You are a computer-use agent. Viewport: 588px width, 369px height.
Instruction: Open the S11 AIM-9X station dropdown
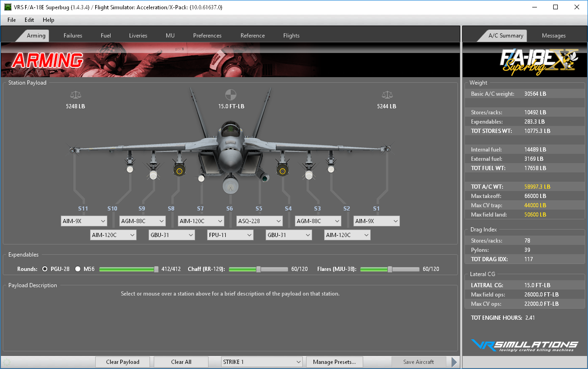84,221
